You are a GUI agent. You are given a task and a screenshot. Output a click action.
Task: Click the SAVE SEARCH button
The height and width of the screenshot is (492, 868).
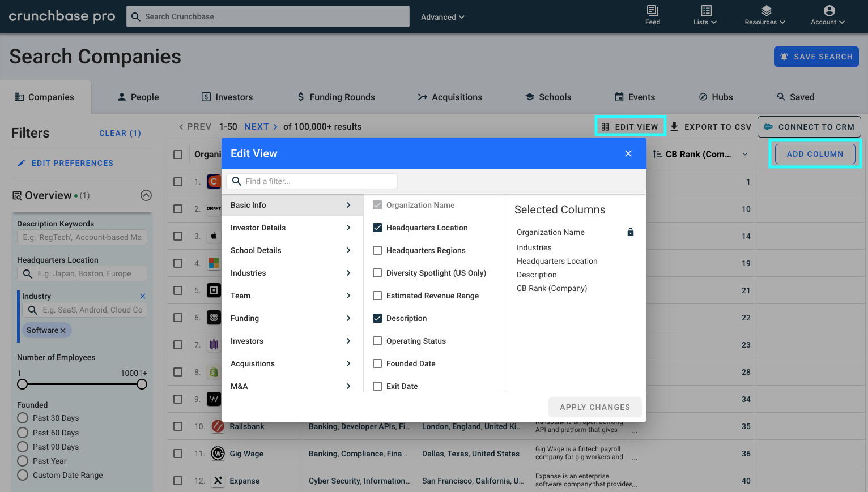[816, 56]
